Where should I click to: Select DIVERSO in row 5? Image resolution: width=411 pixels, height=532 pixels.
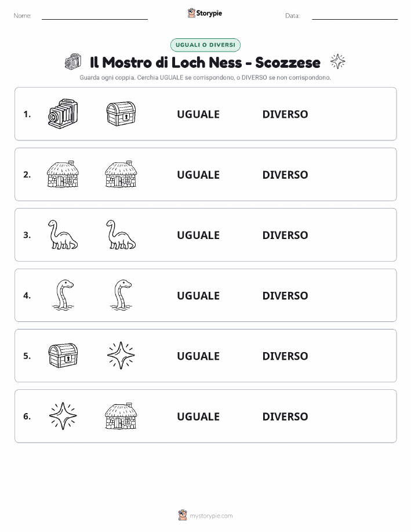tap(285, 356)
